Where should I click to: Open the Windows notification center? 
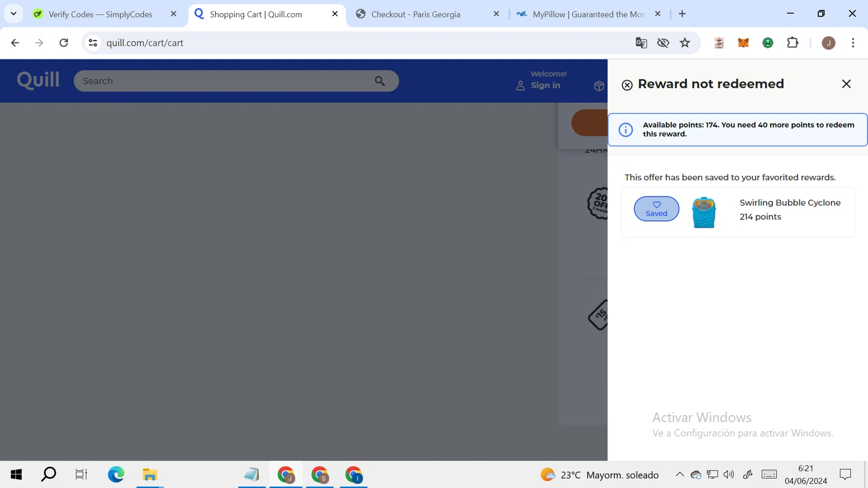(845, 475)
